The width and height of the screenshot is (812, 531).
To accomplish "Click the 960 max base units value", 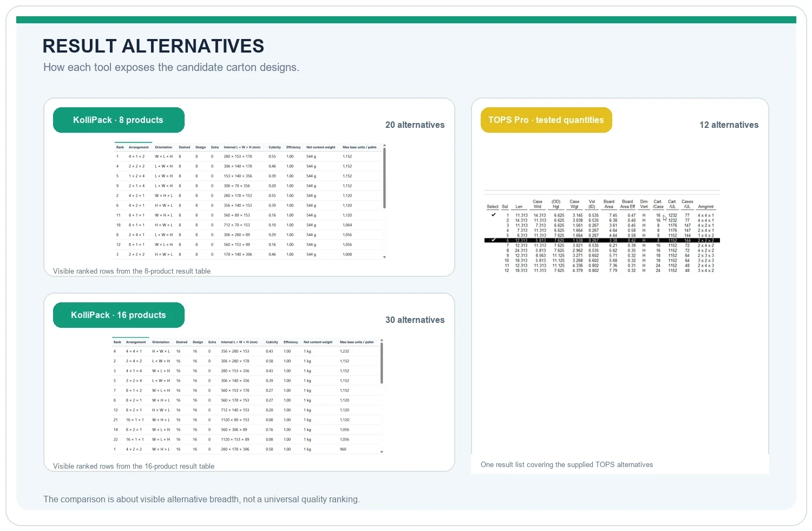I will 343,449.
